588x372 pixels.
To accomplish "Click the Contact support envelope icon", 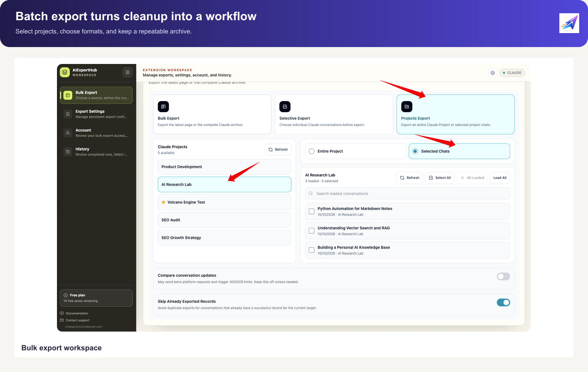I will tap(62, 320).
